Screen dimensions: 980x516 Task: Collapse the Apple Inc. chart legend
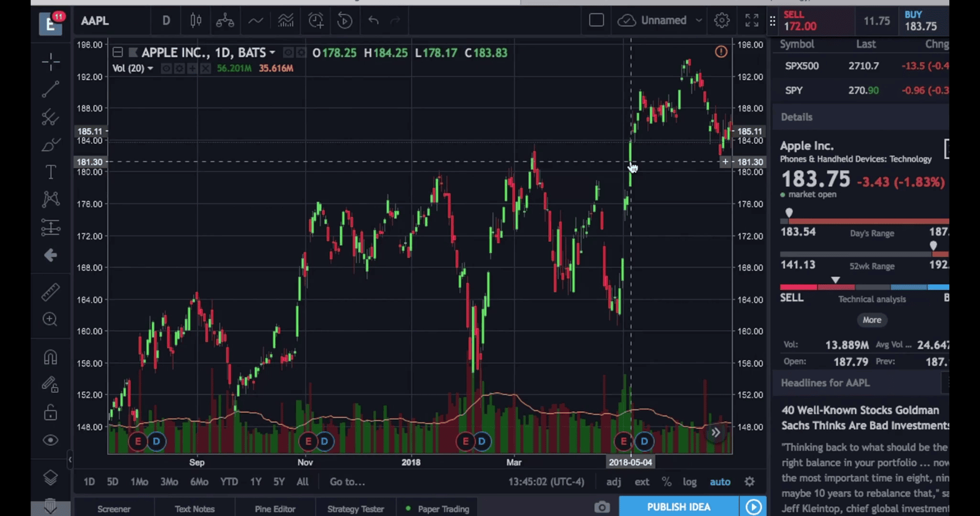click(118, 53)
